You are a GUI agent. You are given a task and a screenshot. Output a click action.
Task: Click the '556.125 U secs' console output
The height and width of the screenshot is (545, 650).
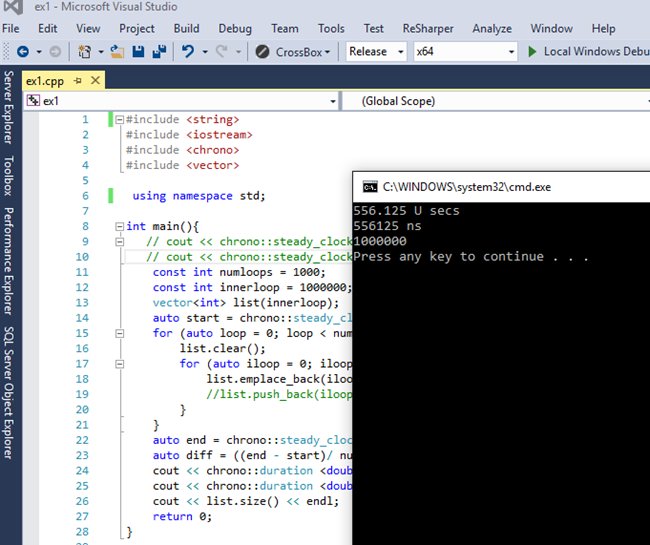pos(406,211)
